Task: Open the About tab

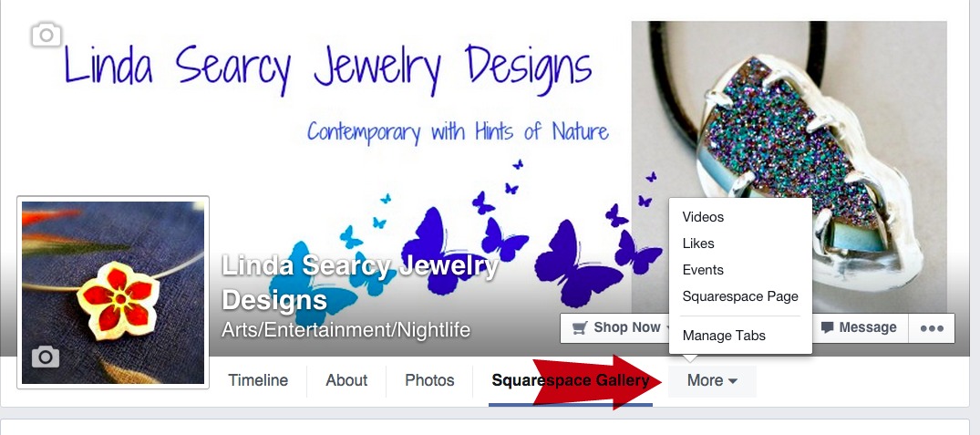Action: [346, 380]
